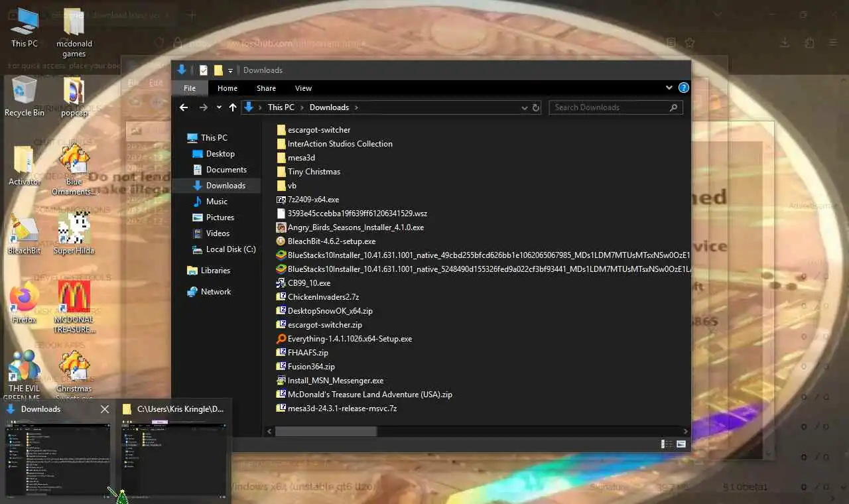Select Network in the navigation pane
Image resolution: width=849 pixels, height=504 pixels.
pos(209,292)
